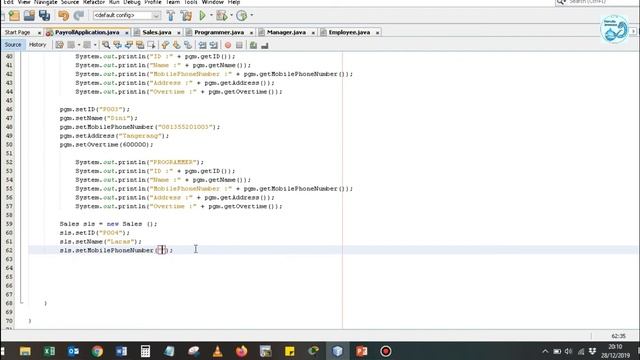Screen dimensions: 640x360
Task: Switch to the Programmer.java tab
Action: pyautogui.click(x=219, y=32)
